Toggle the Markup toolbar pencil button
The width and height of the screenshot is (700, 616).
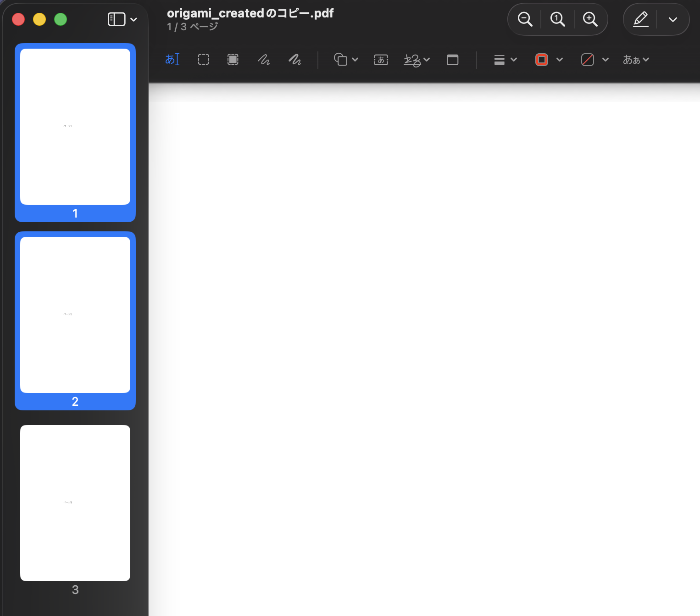pos(640,19)
